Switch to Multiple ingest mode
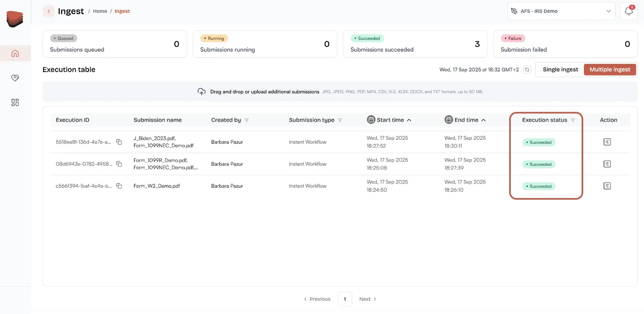Viewport: 644px width, 314px height. (610, 70)
